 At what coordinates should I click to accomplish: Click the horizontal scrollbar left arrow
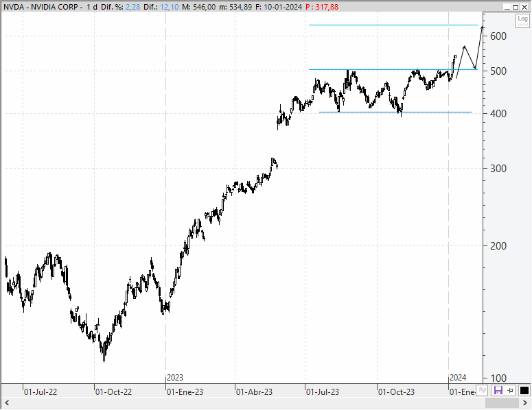pos(6,403)
